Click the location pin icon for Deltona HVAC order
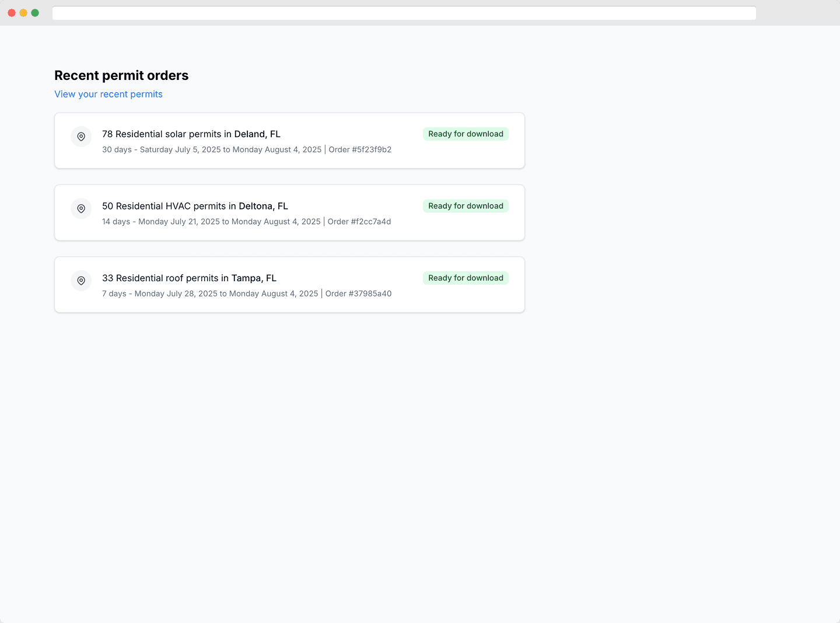Image resolution: width=840 pixels, height=623 pixels. pyautogui.click(x=81, y=209)
